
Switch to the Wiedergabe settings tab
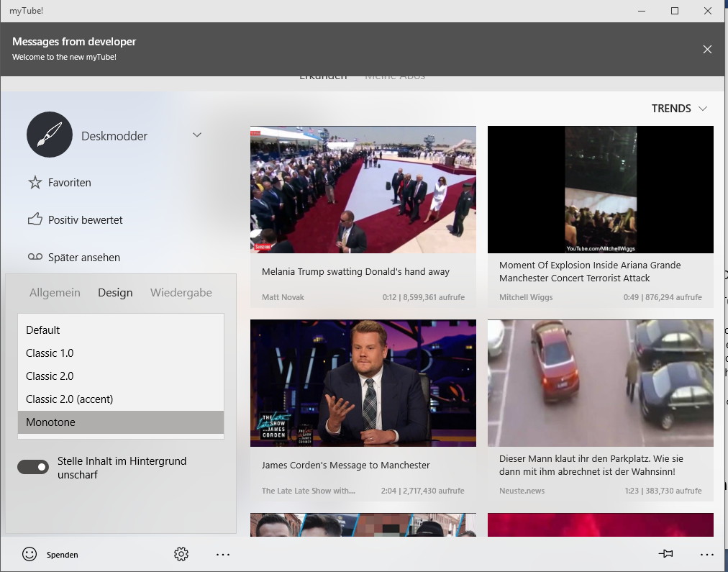click(181, 293)
